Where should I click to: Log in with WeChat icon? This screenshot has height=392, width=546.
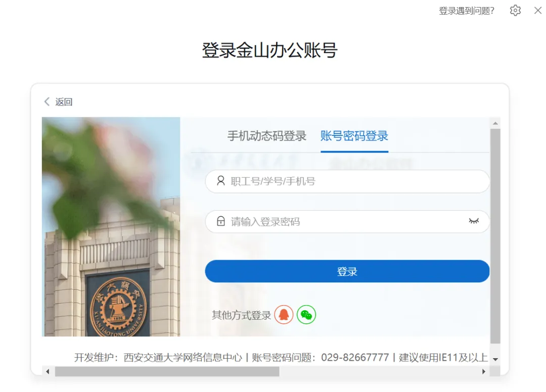306,314
